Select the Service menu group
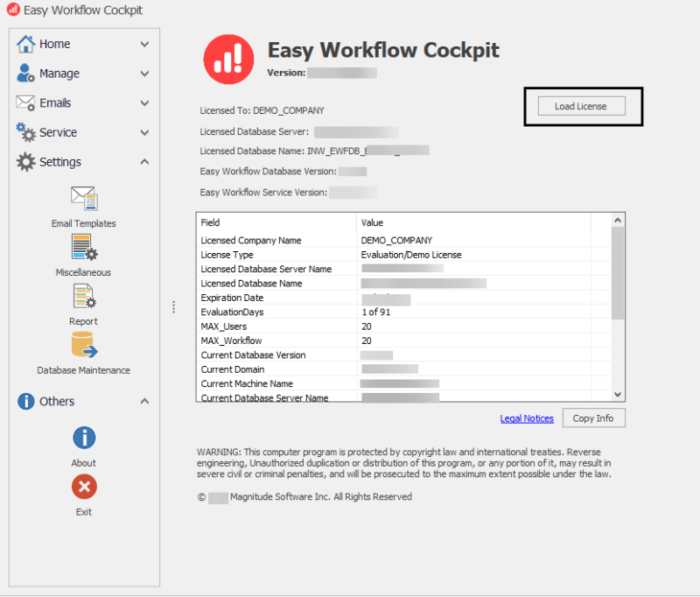 [x=59, y=132]
